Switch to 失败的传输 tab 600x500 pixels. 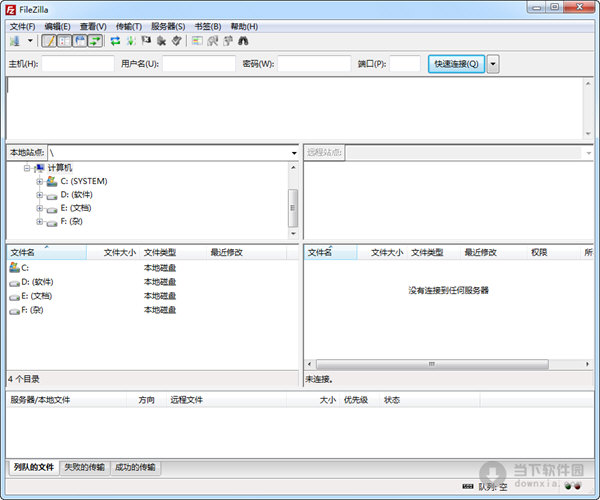coord(84,467)
